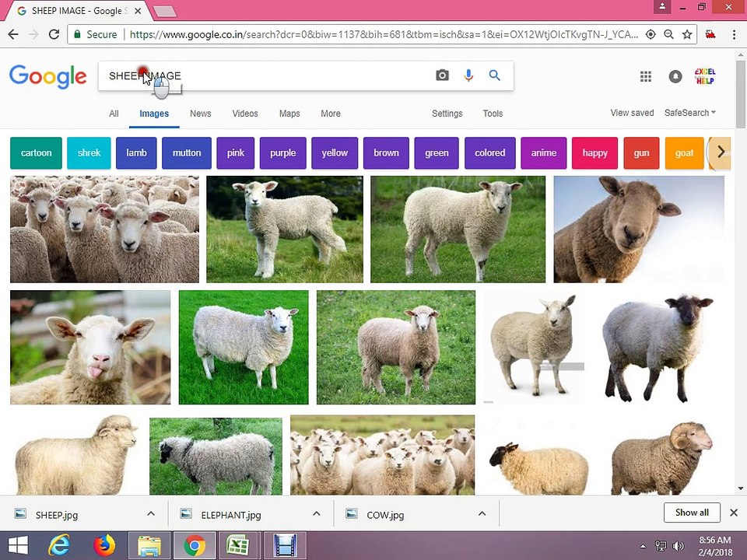Click the address bar URL
Screen dimensions: 747x560
point(384,34)
